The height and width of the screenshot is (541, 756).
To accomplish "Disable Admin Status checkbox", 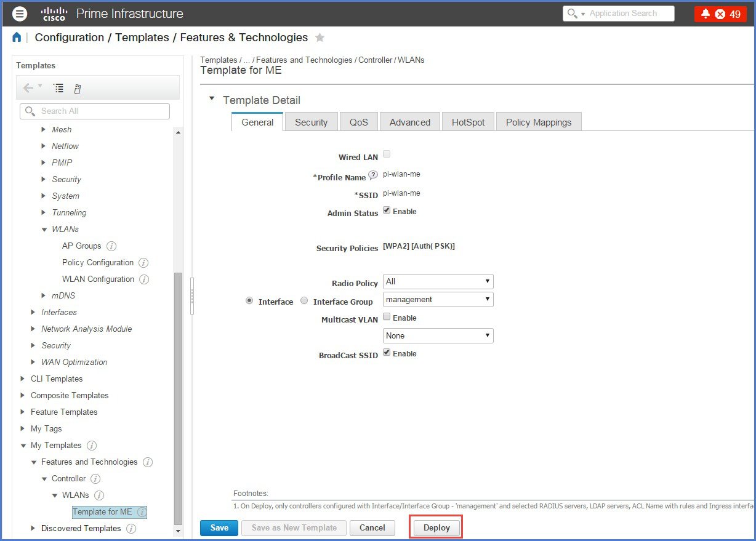I will (x=387, y=210).
